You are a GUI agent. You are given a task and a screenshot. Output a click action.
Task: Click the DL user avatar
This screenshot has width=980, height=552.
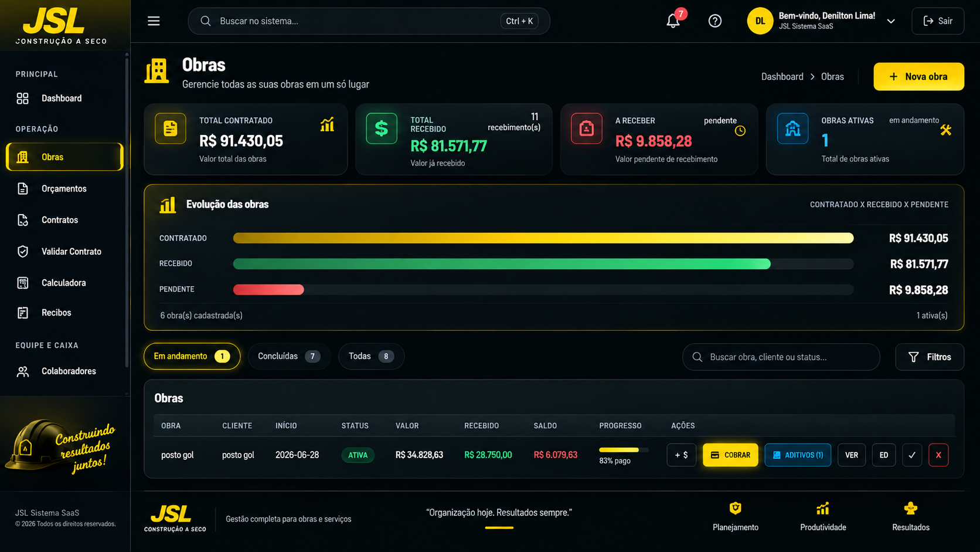[x=760, y=21]
